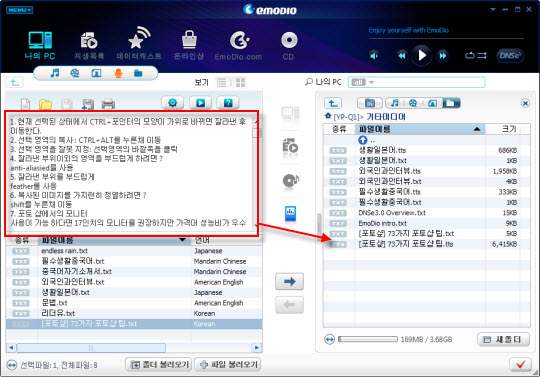
Task: Open the CD section icon
Action: click(x=289, y=45)
